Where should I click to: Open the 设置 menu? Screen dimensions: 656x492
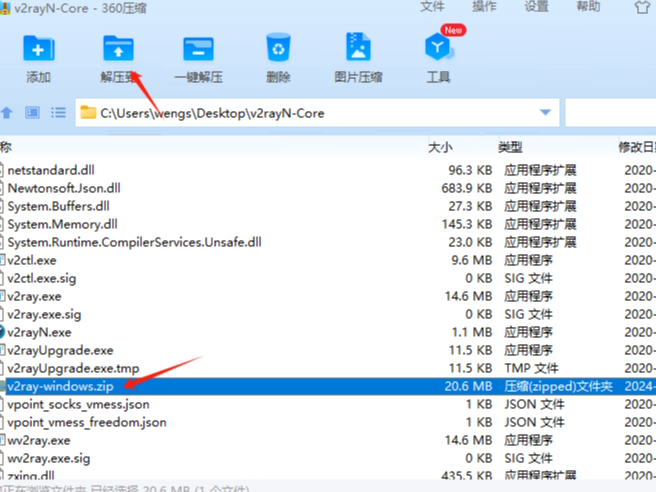pos(536,7)
